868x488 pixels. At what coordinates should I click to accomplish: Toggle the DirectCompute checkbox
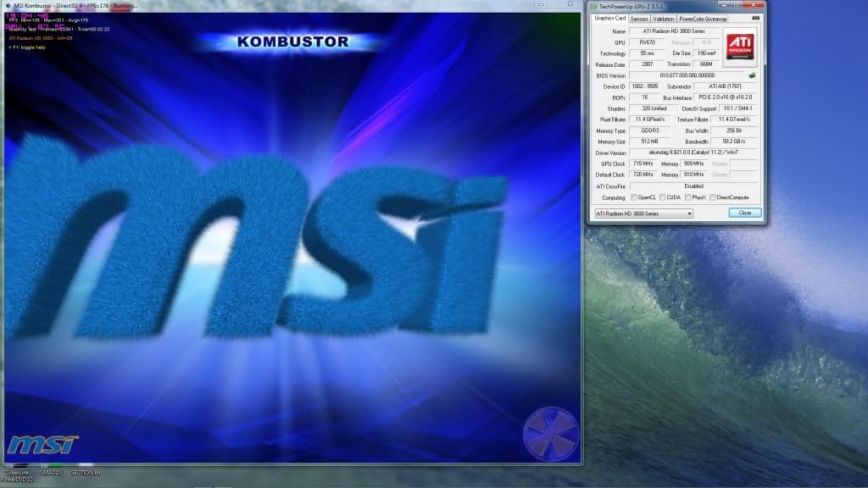click(712, 197)
